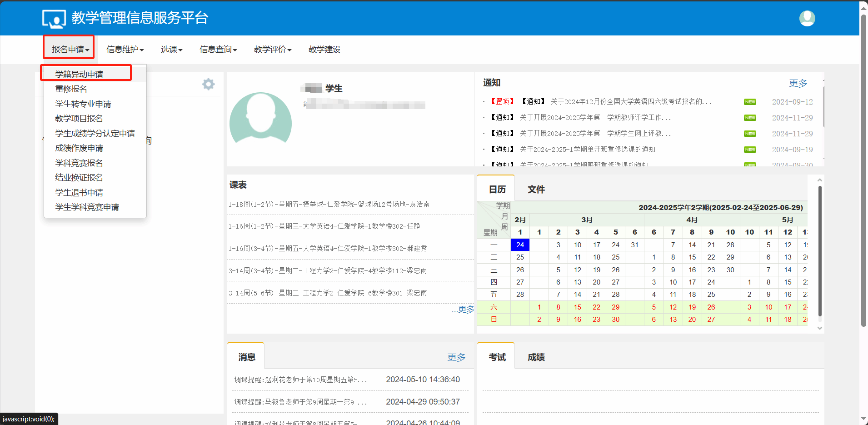868x425 pixels.
Task: Select 学生转专业申请 menu item
Action: [x=83, y=104]
